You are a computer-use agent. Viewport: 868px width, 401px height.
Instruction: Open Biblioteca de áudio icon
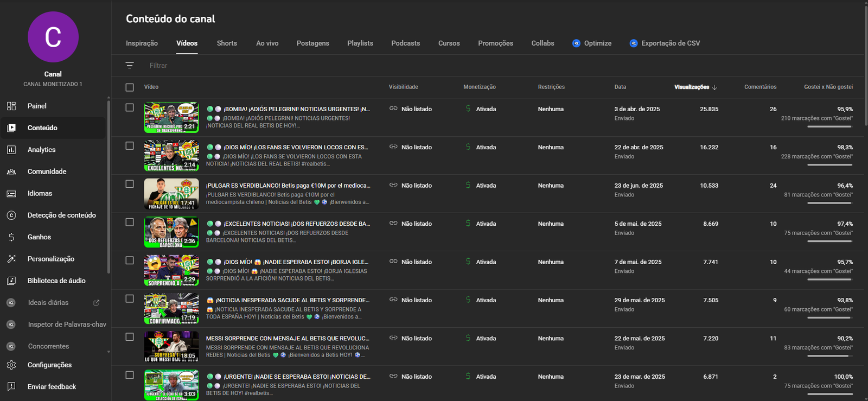click(11, 281)
